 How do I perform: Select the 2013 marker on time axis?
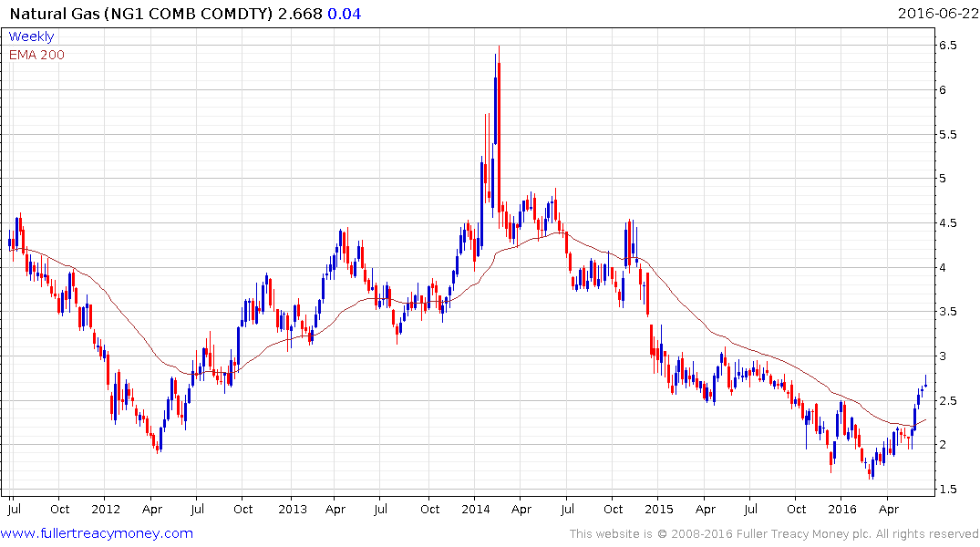(x=292, y=509)
